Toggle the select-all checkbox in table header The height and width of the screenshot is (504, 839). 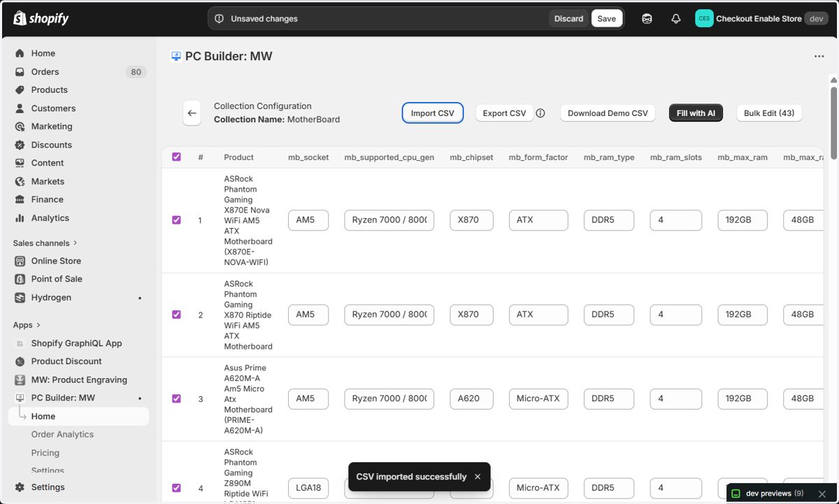coord(176,157)
